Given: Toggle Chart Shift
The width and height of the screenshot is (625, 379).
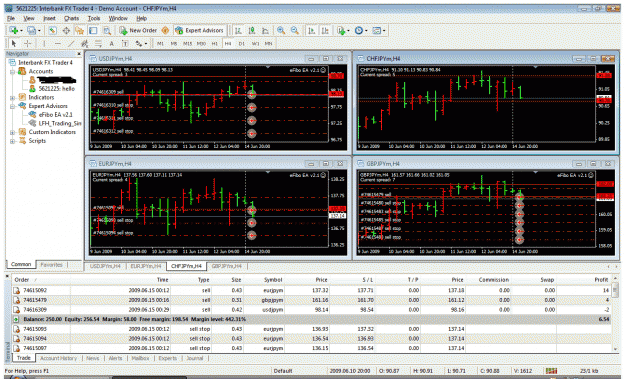Looking at the screenshot, I should (x=325, y=31).
